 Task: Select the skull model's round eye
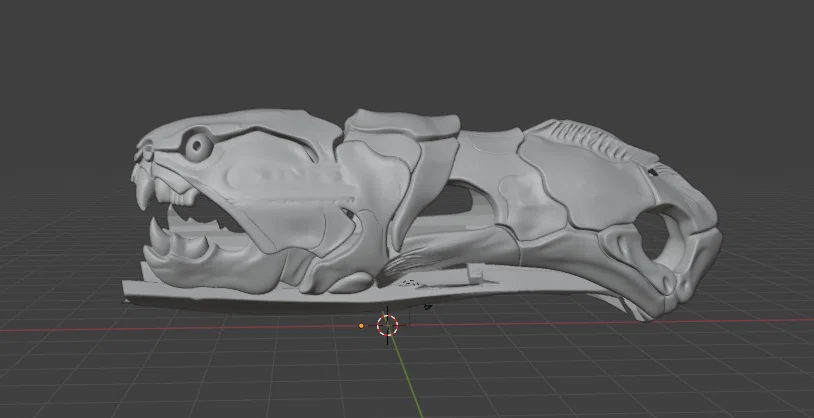coord(199,146)
